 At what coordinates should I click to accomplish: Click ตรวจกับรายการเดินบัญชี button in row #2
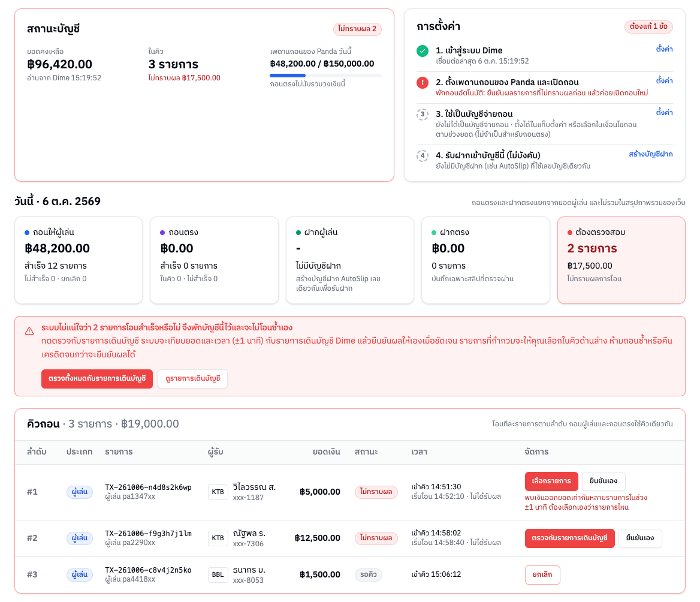[569, 538]
